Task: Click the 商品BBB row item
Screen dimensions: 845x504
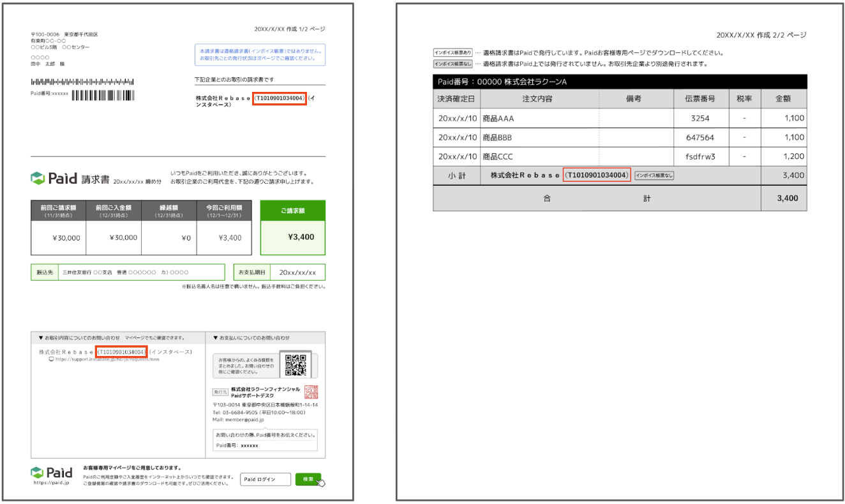Action: point(497,137)
